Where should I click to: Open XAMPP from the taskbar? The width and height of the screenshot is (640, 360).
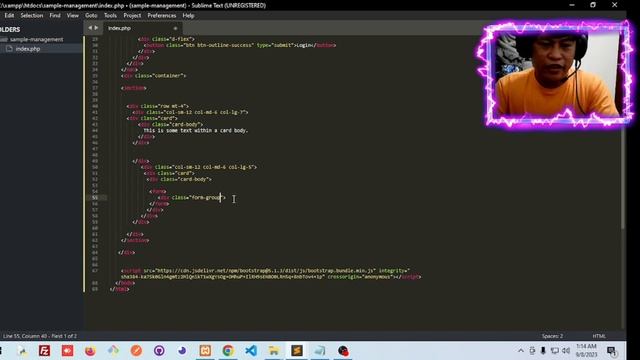pos(205,351)
